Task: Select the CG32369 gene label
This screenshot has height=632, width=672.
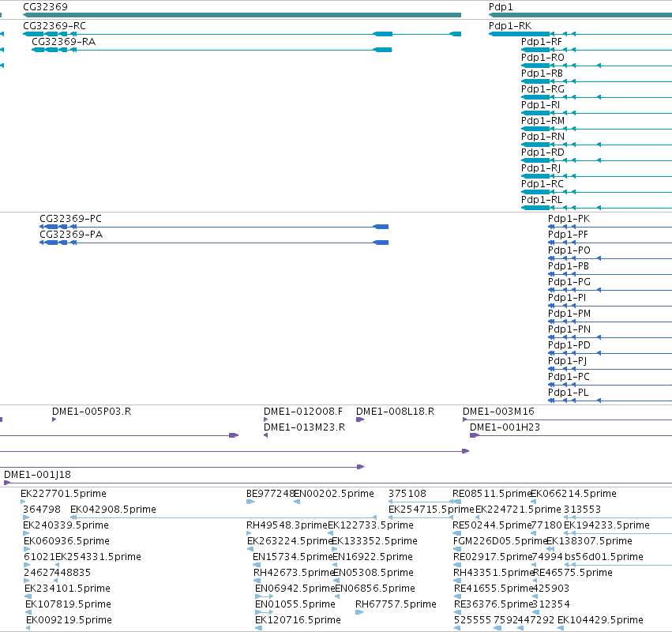Action: pos(45,7)
